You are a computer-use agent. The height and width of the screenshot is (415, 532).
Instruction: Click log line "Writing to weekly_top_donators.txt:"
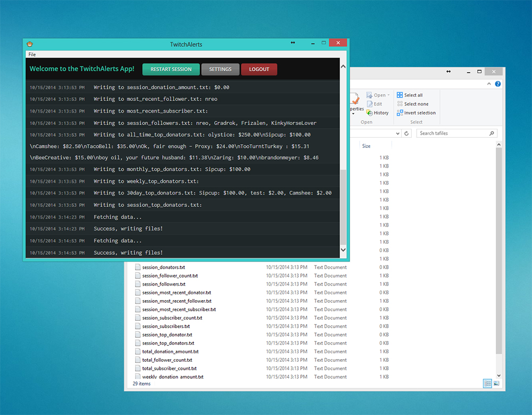[x=146, y=181]
